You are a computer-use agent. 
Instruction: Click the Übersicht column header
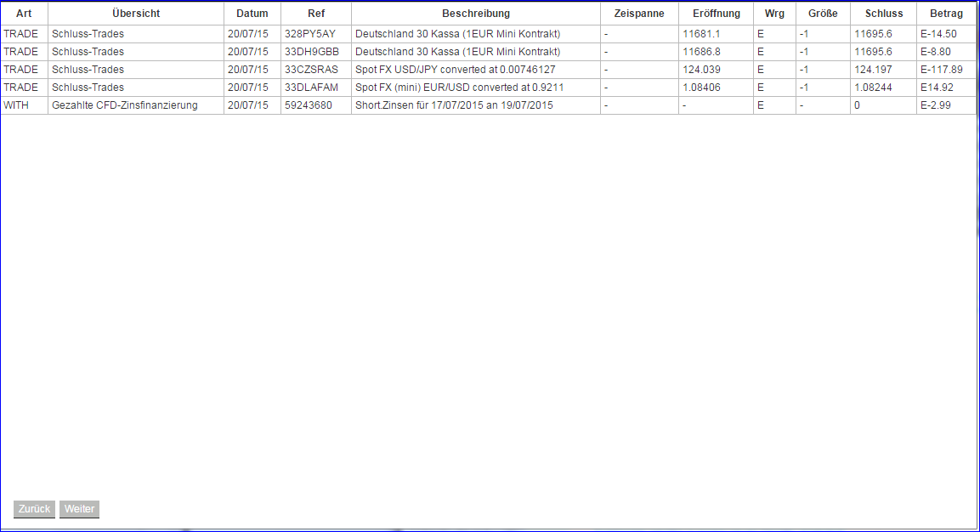click(x=134, y=13)
